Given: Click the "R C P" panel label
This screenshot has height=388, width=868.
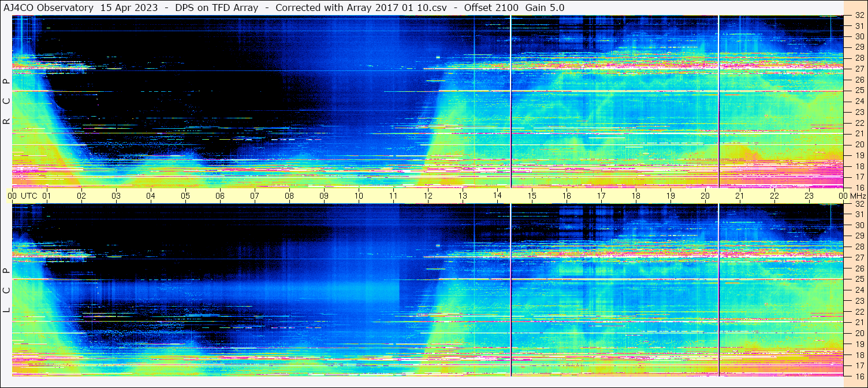Looking at the screenshot, I should coord(6,102).
